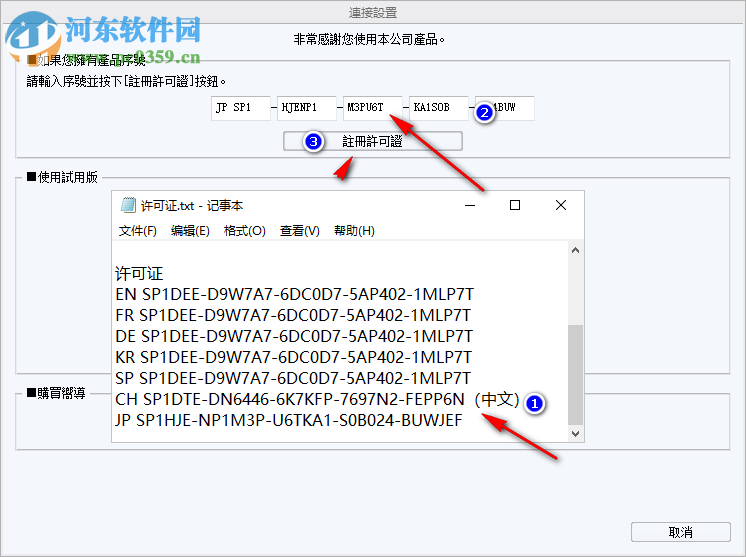Screen dimensions: 746x557
Task: Open 文件(F) menu in Notepad
Action: tap(137, 231)
